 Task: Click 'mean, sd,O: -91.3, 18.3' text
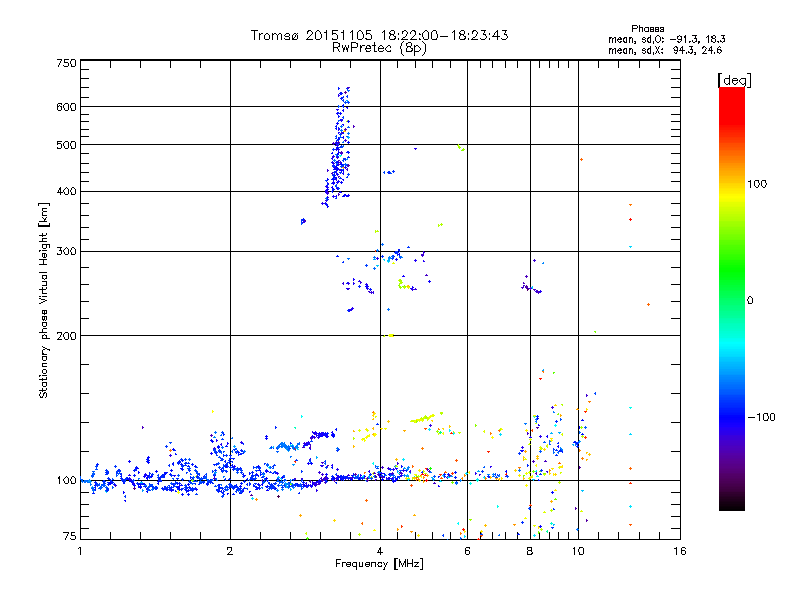point(666,39)
